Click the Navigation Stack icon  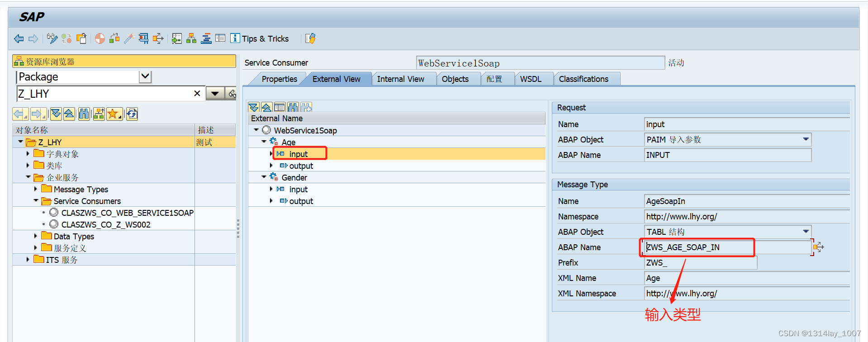click(206, 39)
